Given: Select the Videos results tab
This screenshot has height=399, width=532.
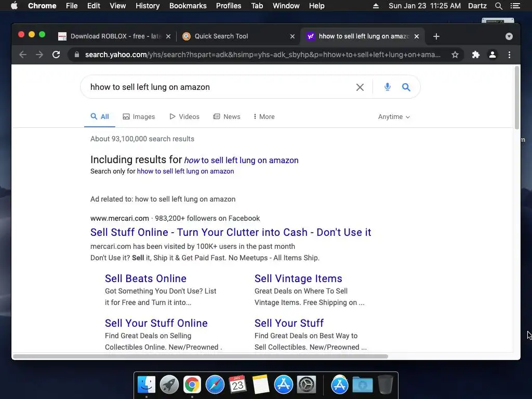Looking at the screenshot, I should click(x=184, y=117).
